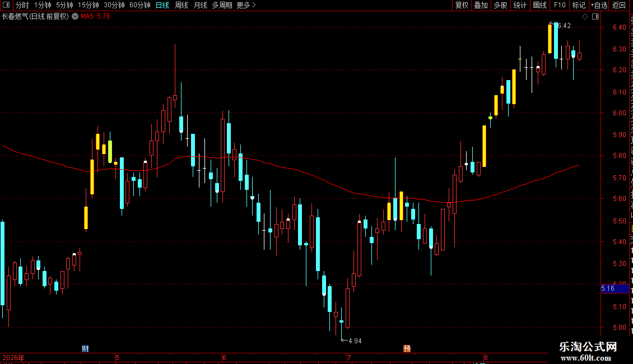Click the month 6 label on the time axis
Screen dimensions: 633x364
tap(225, 357)
